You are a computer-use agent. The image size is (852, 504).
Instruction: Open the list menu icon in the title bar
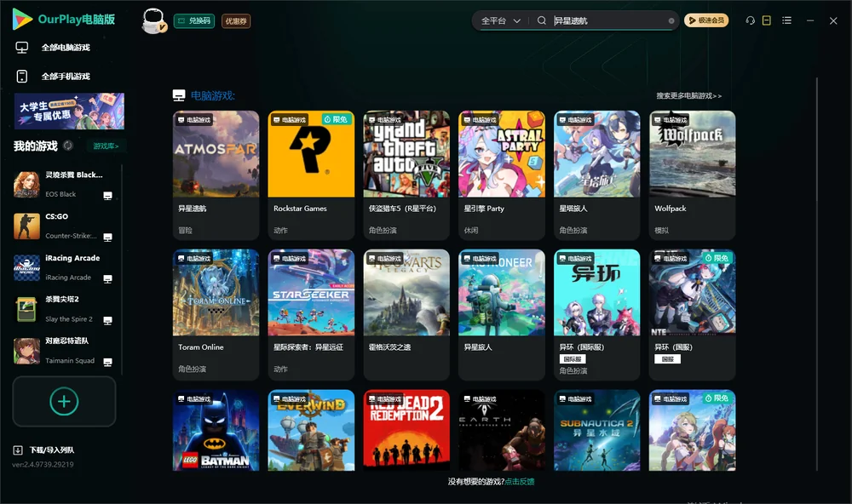click(786, 20)
